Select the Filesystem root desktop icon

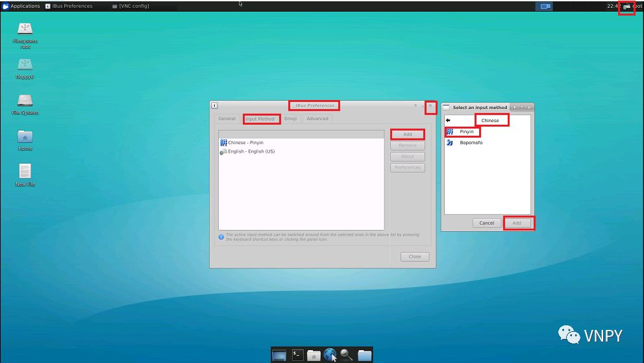coord(25,35)
